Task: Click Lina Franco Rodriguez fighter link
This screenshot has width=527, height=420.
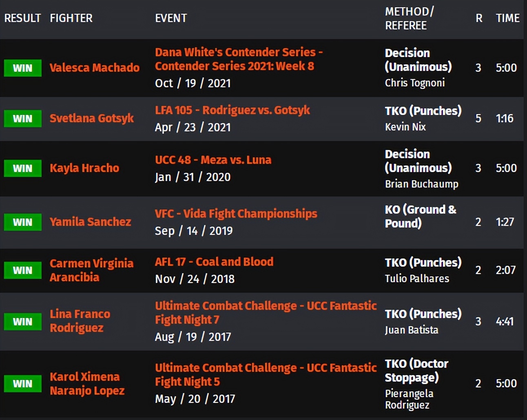Action: (x=80, y=321)
